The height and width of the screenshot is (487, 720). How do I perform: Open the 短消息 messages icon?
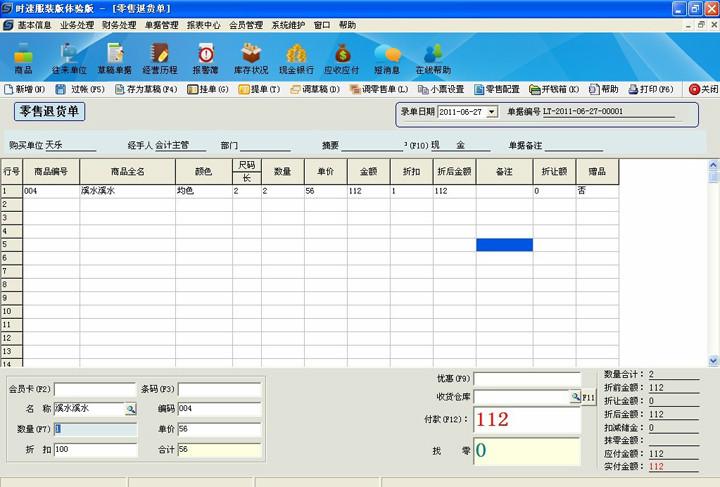(x=387, y=58)
